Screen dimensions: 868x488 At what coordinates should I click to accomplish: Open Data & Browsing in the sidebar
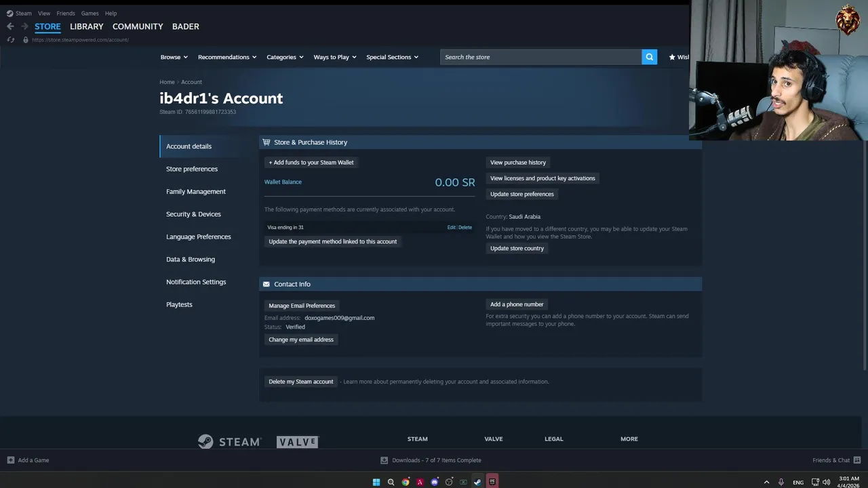click(191, 259)
